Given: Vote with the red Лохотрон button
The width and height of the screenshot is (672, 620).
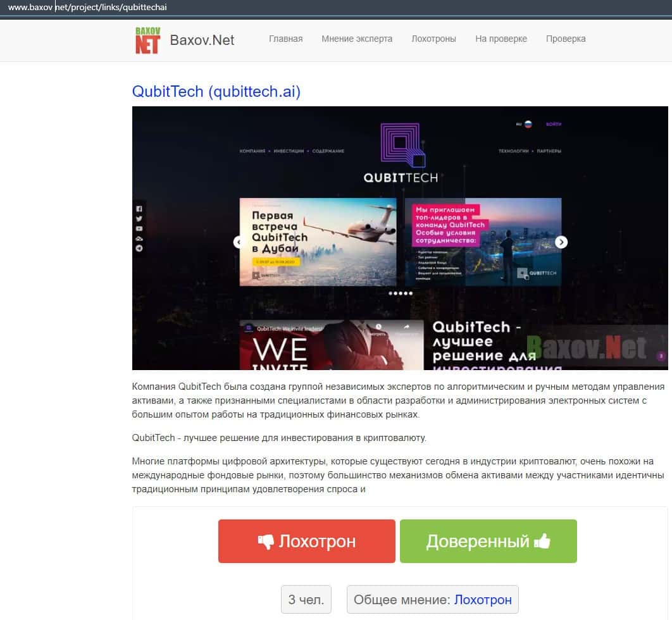Looking at the screenshot, I should click(x=307, y=542).
